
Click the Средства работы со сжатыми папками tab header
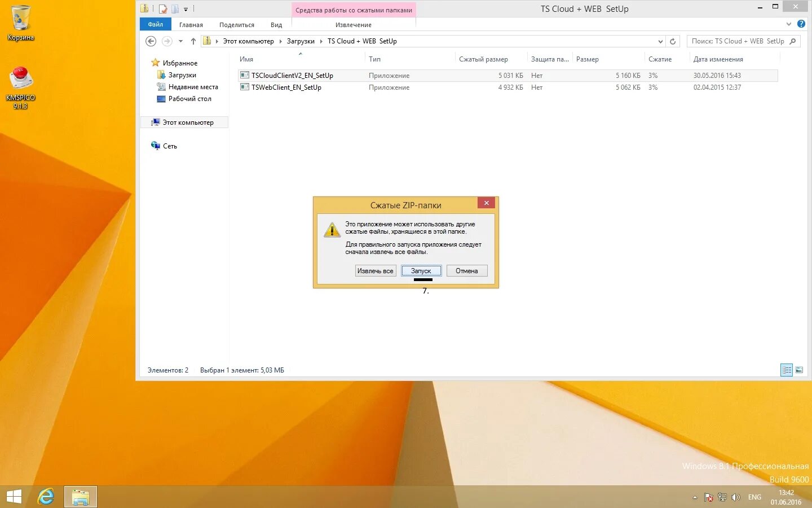pos(354,10)
